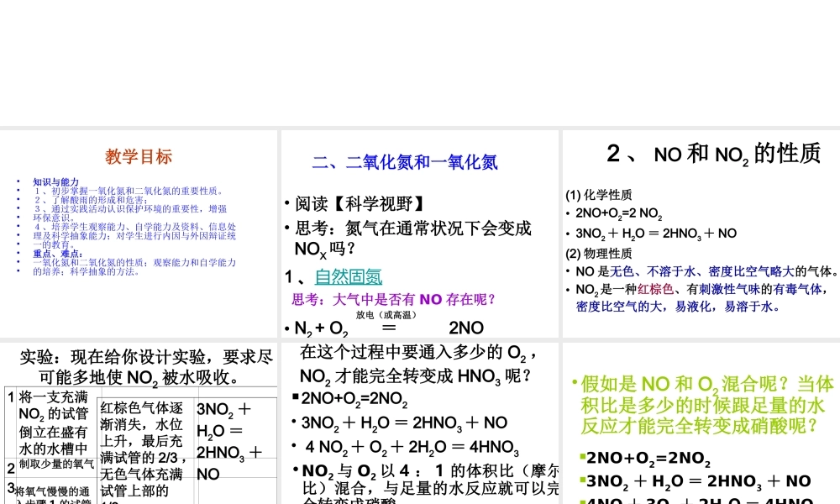The width and height of the screenshot is (840, 504).
Task: Click table cell 将一支充满 NO2 的试管倒立在盛有水的水槽中
Action: tap(54, 423)
